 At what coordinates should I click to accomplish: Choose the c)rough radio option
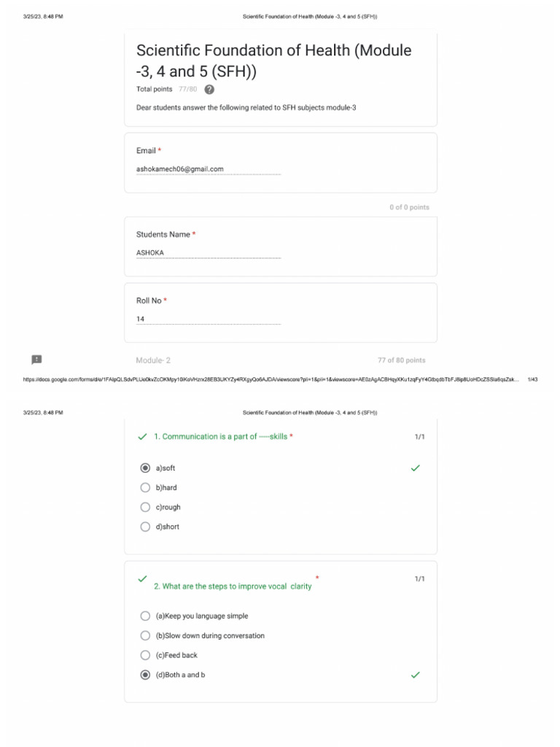[145, 507]
